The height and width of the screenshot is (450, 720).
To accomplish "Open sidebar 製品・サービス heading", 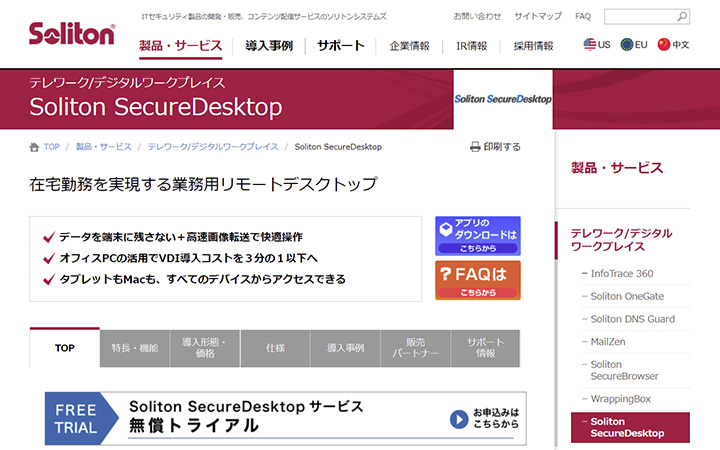I will click(617, 168).
